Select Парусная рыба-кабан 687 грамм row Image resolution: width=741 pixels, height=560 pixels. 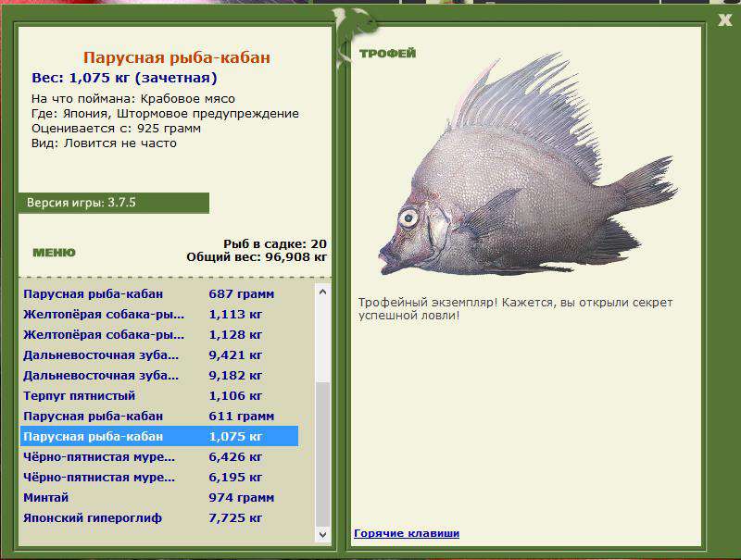click(159, 293)
